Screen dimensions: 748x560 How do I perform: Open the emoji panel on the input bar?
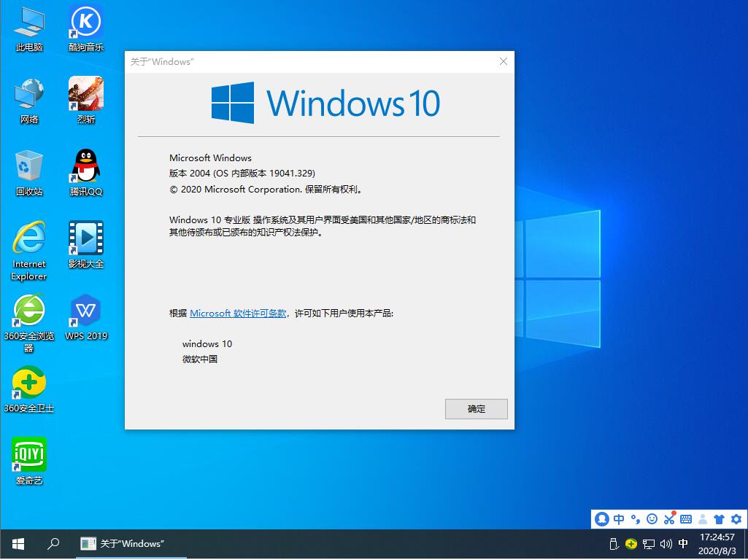pos(652,519)
